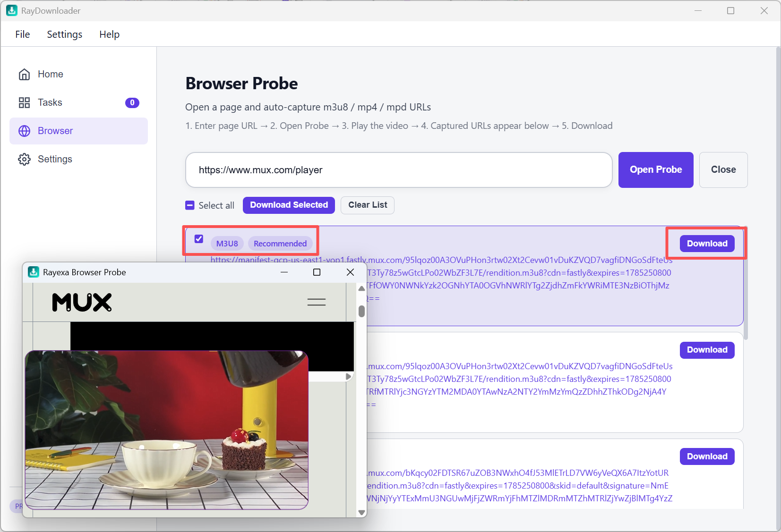Click the Open Probe button
The image size is (781, 532).
[656, 170]
